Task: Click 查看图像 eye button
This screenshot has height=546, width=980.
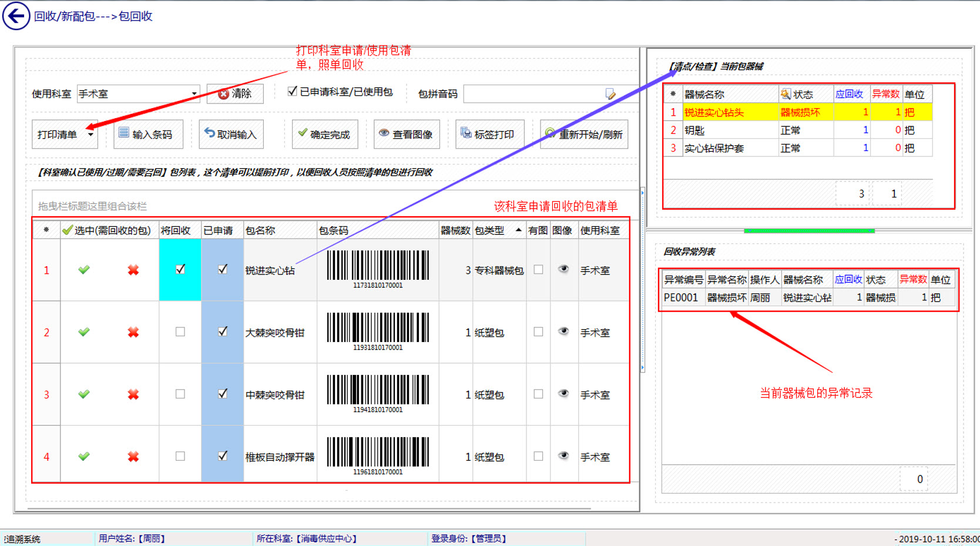Action: click(x=406, y=135)
